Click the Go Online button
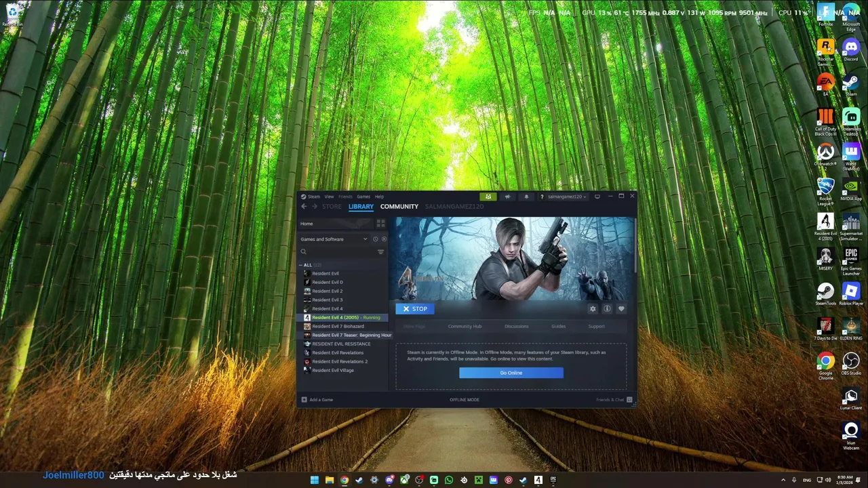 coord(511,373)
